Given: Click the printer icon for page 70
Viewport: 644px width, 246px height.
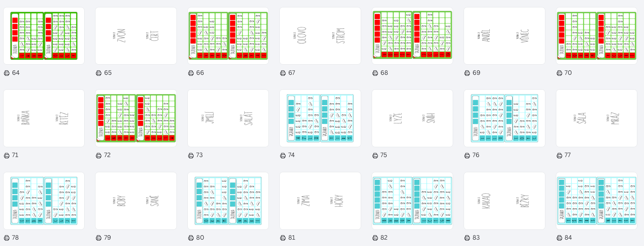Looking at the screenshot, I should point(559,73).
